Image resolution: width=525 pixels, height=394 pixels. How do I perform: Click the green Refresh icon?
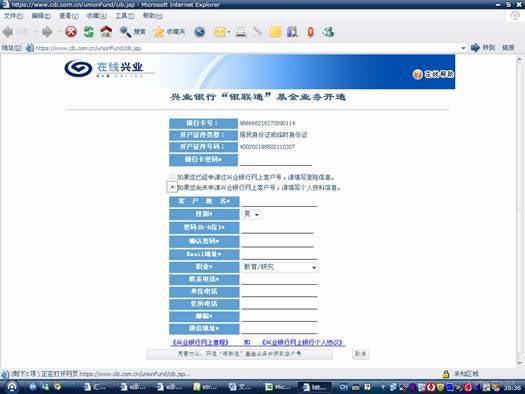[88, 32]
